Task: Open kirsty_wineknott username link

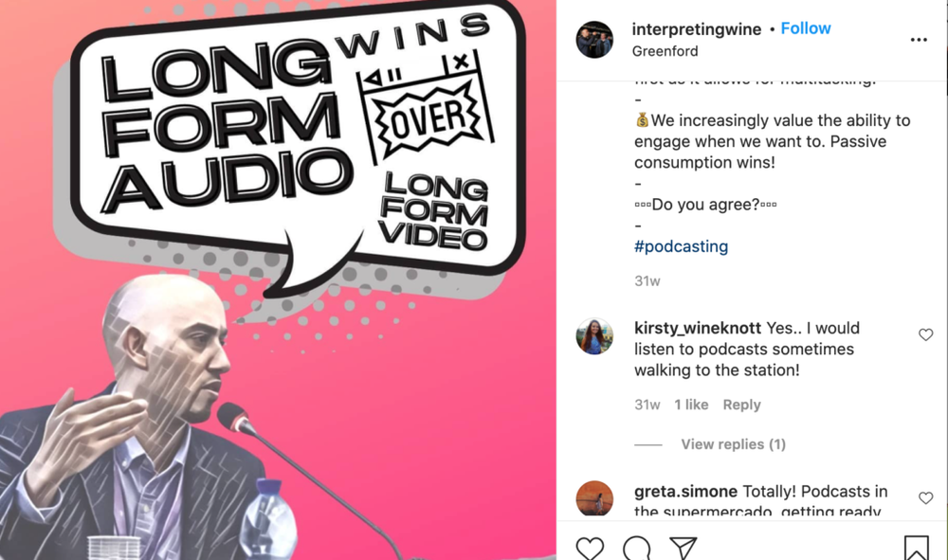Action: point(697,328)
